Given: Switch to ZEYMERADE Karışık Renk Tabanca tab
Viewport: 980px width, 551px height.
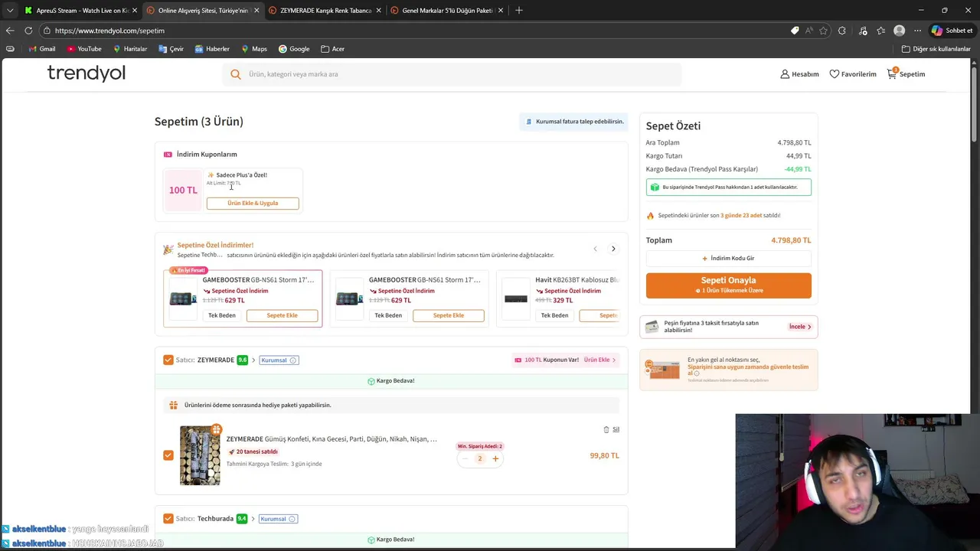Looking at the screenshot, I should point(325,11).
